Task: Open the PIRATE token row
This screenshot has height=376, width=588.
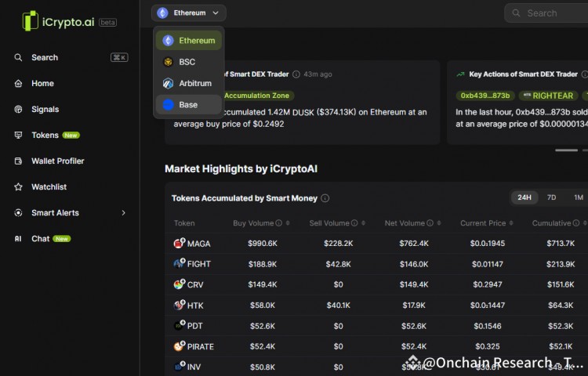Action: coord(376,346)
